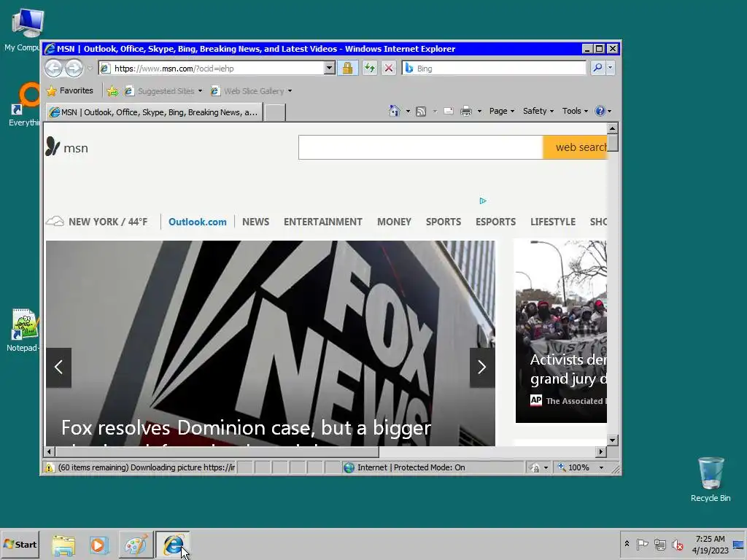Open the NEWS navigation tab

[255, 222]
